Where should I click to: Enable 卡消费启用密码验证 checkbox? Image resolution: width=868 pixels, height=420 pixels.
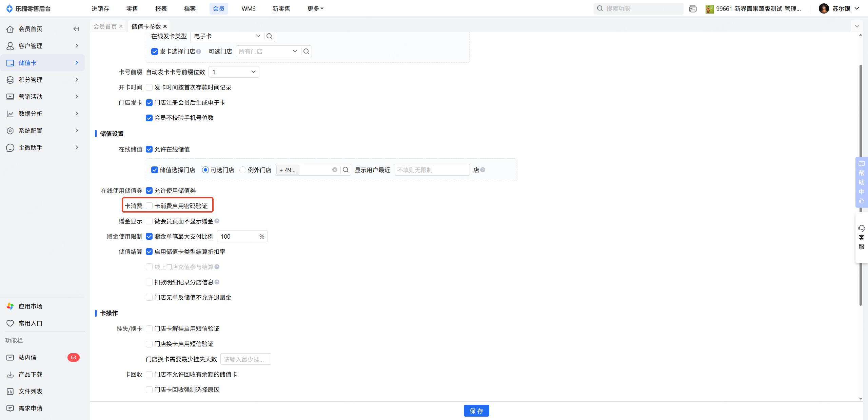click(x=149, y=206)
